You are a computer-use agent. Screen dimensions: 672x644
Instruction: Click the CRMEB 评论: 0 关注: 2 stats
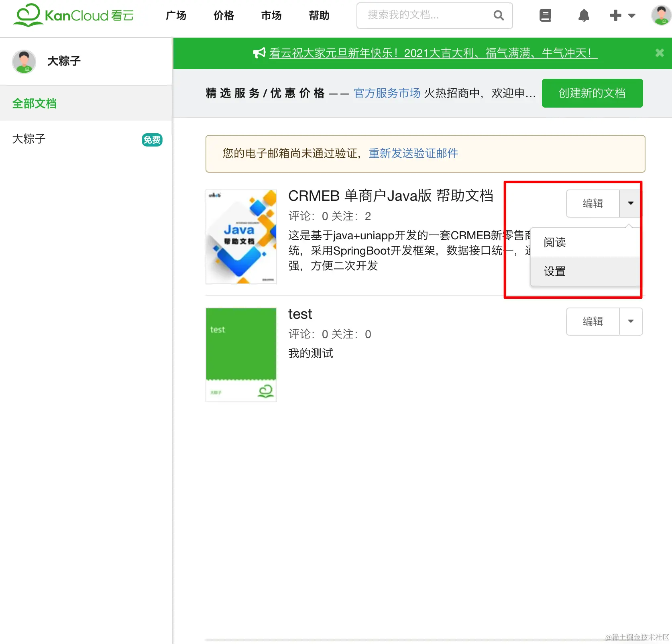pyautogui.click(x=330, y=216)
